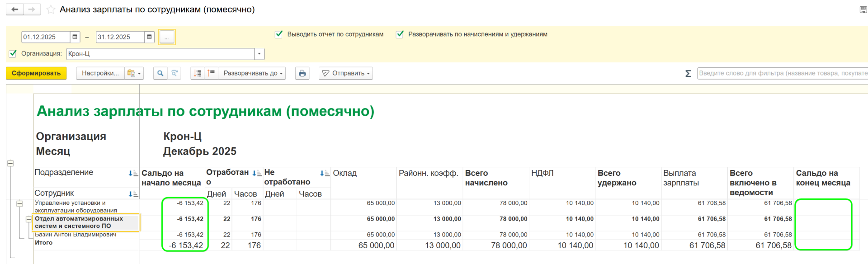Open calendar for start date 01.12.2025
Viewport: 868px width, 264px height.
point(75,37)
